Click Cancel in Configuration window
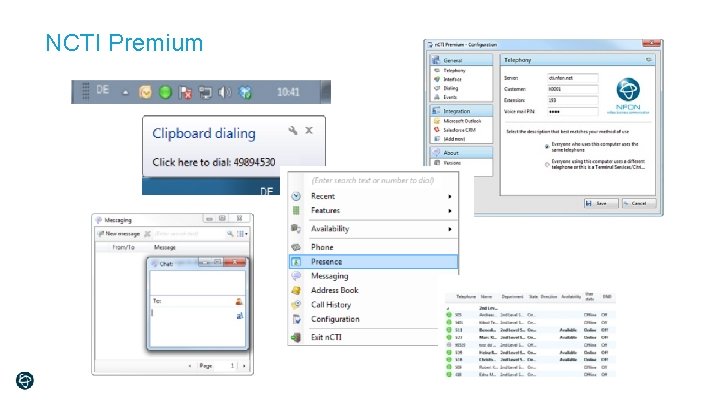720x405 pixels. coord(639,203)
